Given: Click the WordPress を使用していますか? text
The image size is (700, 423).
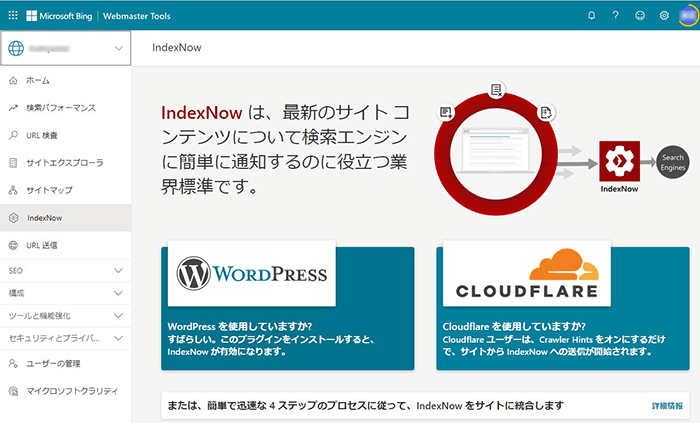Looking at the screenshot, I should click(240, 326).
